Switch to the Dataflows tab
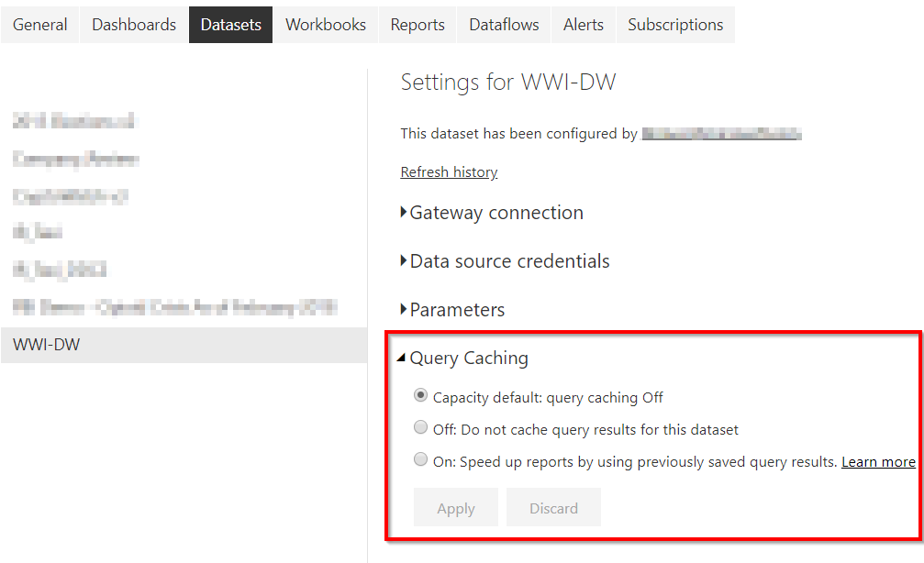The image size is (924, 563). (503, 25)
